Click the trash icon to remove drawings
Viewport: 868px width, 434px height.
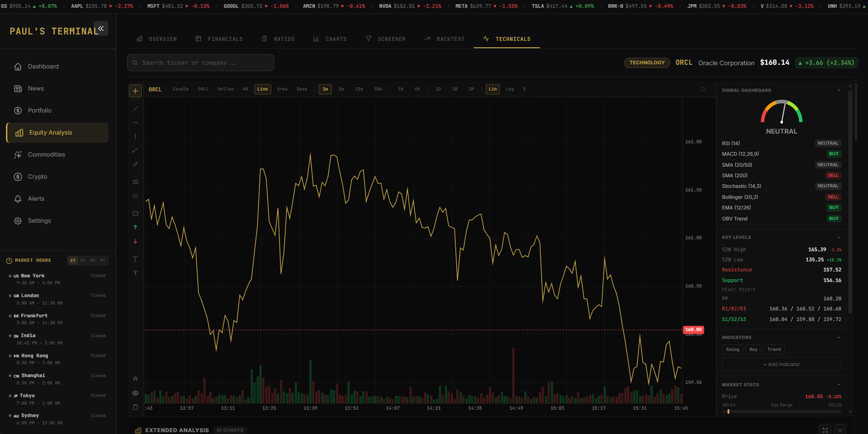(135, 406)
